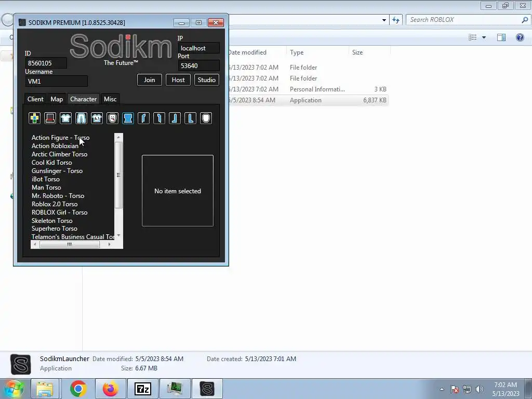Click the search magnifier in Search ROBLOX box

[525, 20]
